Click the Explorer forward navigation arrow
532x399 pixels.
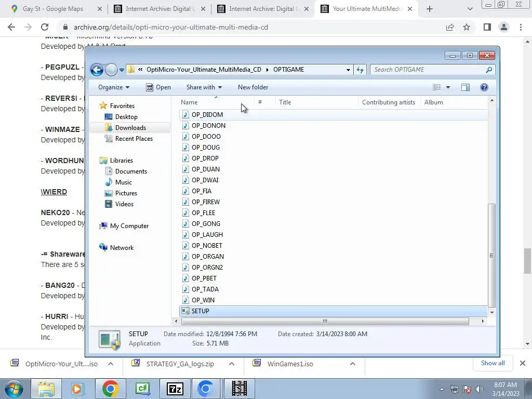click(111, 70)
